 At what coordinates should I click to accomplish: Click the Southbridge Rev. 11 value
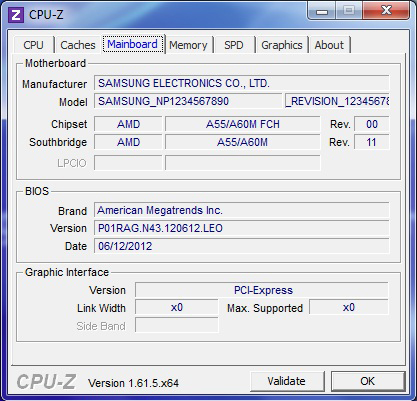click(x=371, y=142)
